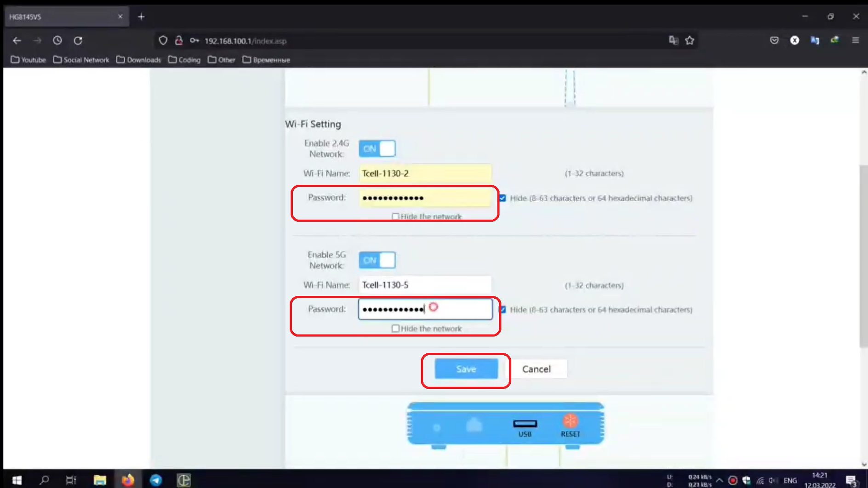Open Telegram from the taskbar
This screenshot has height=488, width=868.
click(x=156, y=480)
